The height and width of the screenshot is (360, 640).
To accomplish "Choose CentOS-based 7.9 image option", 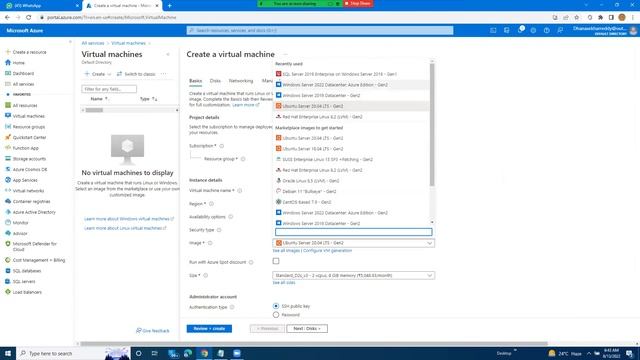I will tap(351, 202).
